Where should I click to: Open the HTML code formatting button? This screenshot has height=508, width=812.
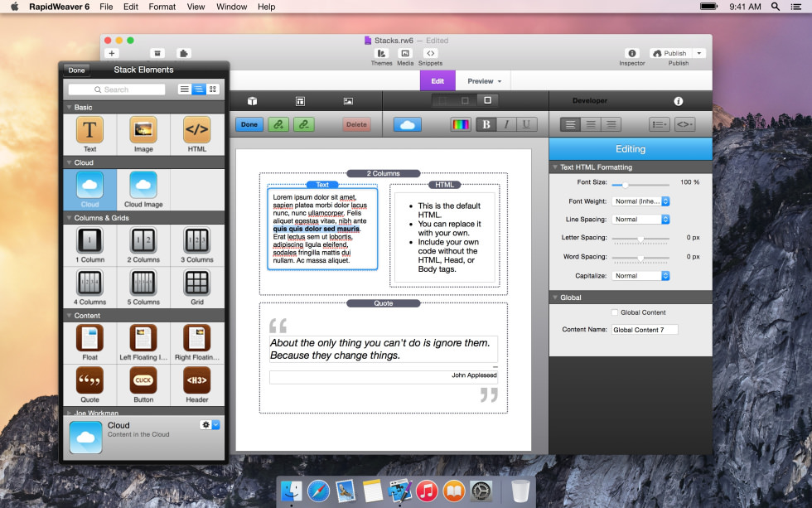[x=684, y=124]
